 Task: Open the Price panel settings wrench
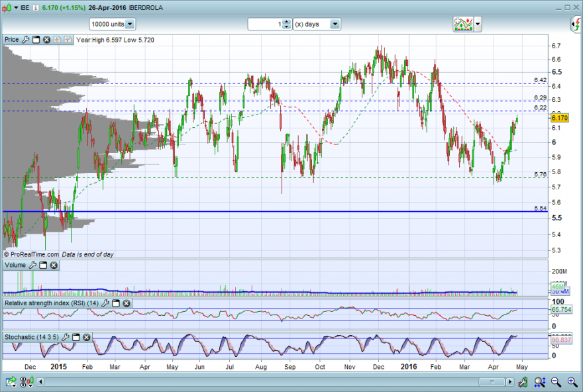pyautogui.click(x=25, y=40)
